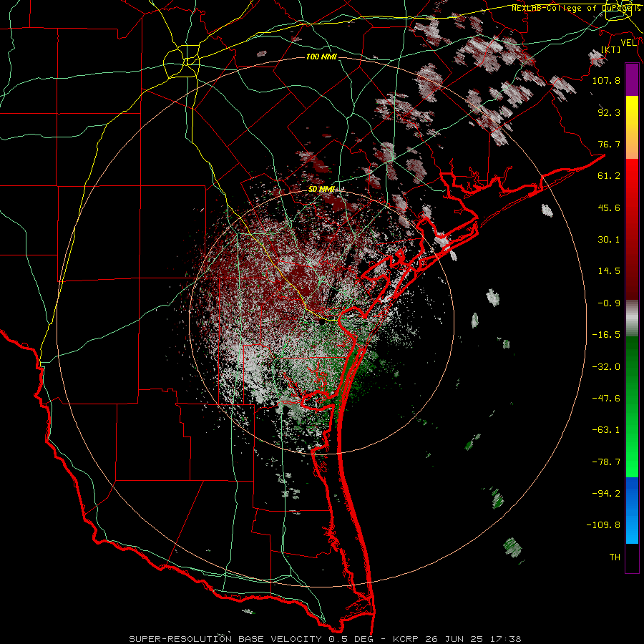Viewport: 644px width, 644px height.
Task: Click the purple top segment of color bar
Action: point(632,79)
